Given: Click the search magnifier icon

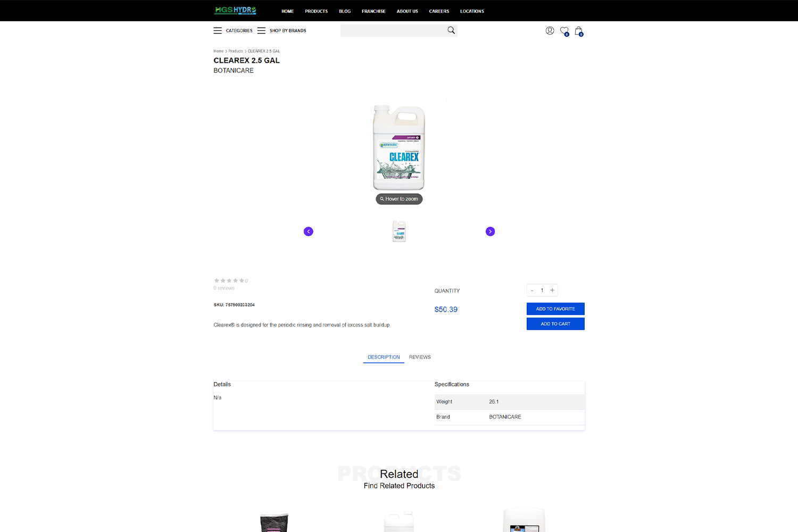Looking at the screenshot, I should [x=451, y=30].
